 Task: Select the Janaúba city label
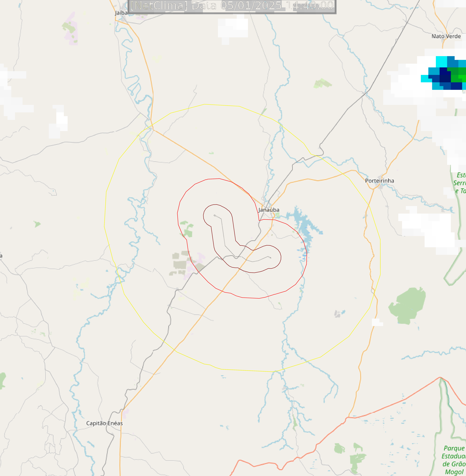point(269,210)
